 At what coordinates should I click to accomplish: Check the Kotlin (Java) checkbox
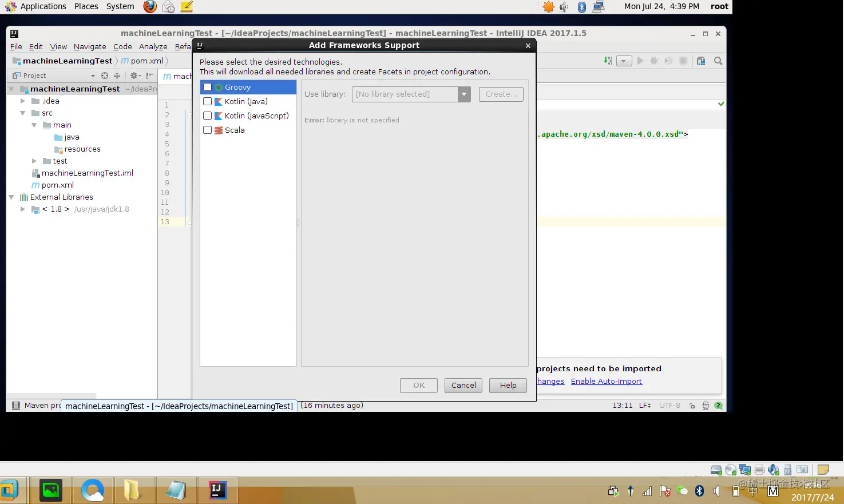click(x=208, y=101)
